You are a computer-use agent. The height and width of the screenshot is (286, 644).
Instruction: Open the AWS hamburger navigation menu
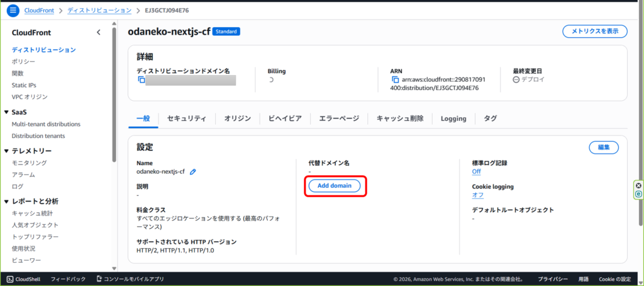pos(13,11)
